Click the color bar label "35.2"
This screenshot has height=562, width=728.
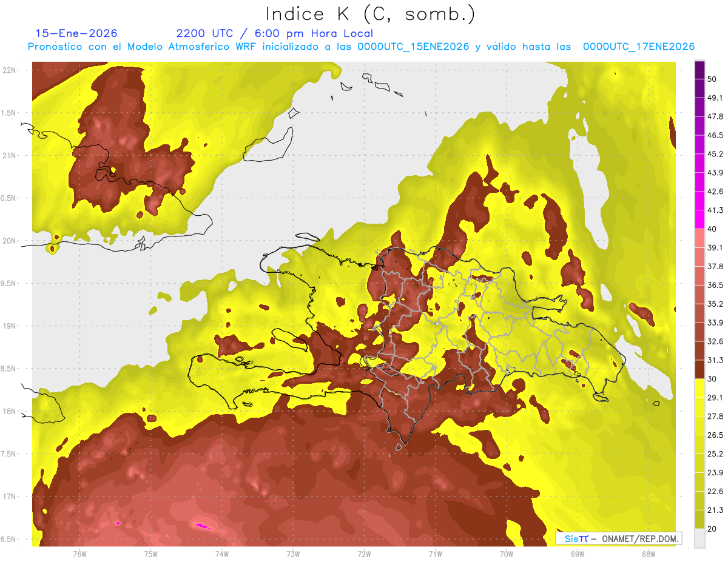tap(715, 304)
